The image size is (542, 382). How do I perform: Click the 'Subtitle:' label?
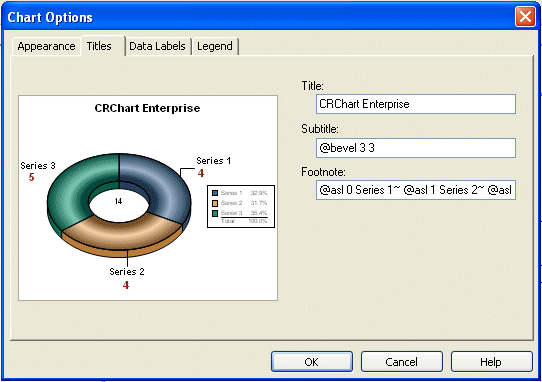click(x=320, y=129)
